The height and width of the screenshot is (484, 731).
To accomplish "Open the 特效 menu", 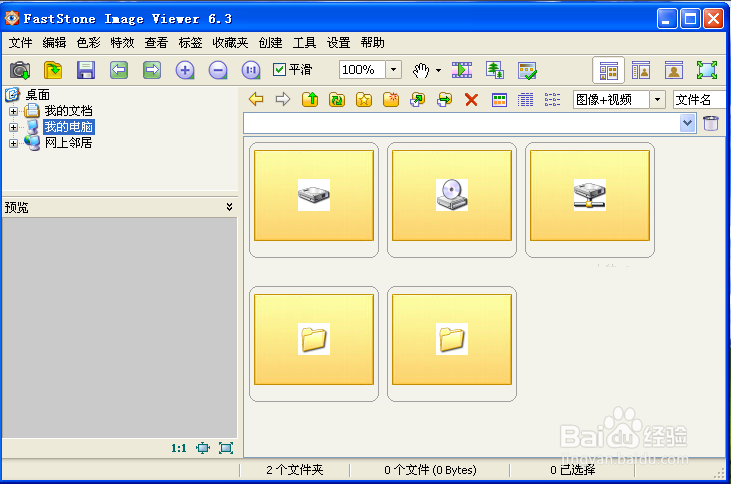I will [123, 43].
